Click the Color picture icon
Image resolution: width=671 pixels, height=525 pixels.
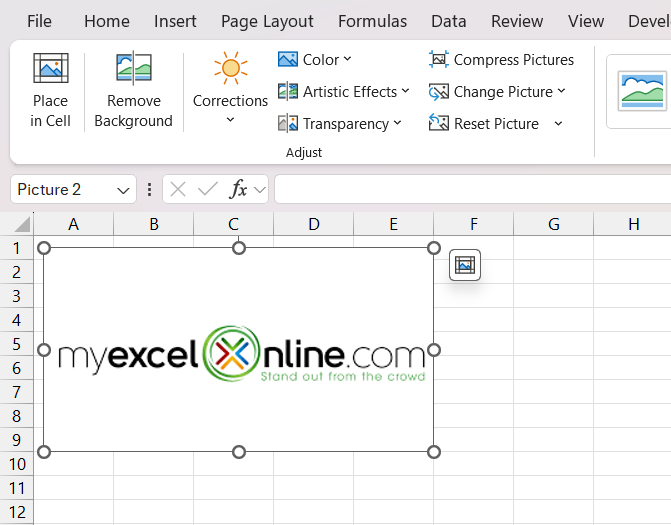[x=288, y=59]
